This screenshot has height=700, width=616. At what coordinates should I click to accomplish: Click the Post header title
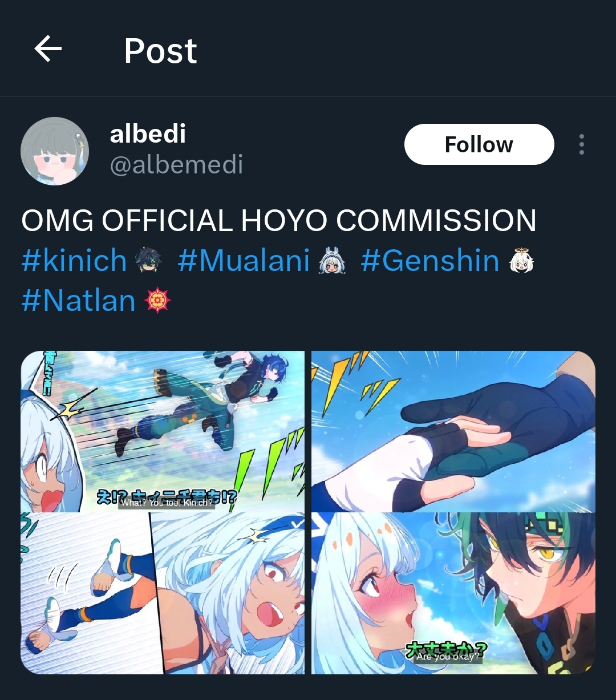(160, 51)
